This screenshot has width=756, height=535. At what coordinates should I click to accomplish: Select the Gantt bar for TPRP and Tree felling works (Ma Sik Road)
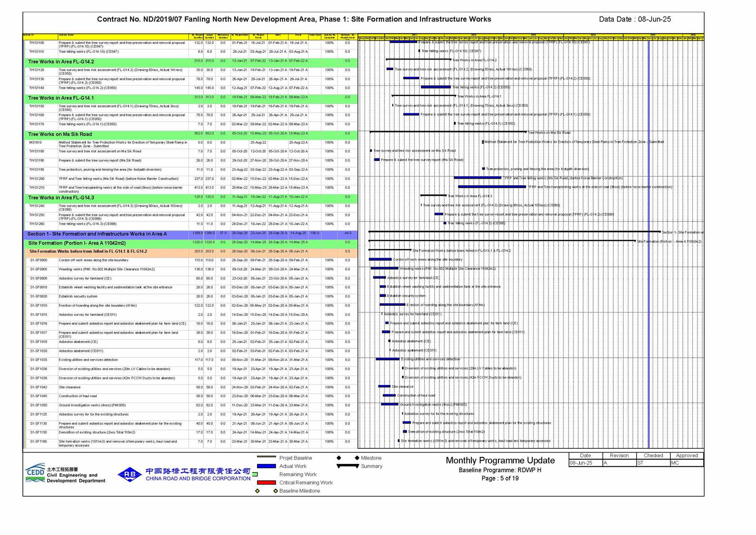tap(477, 178)
